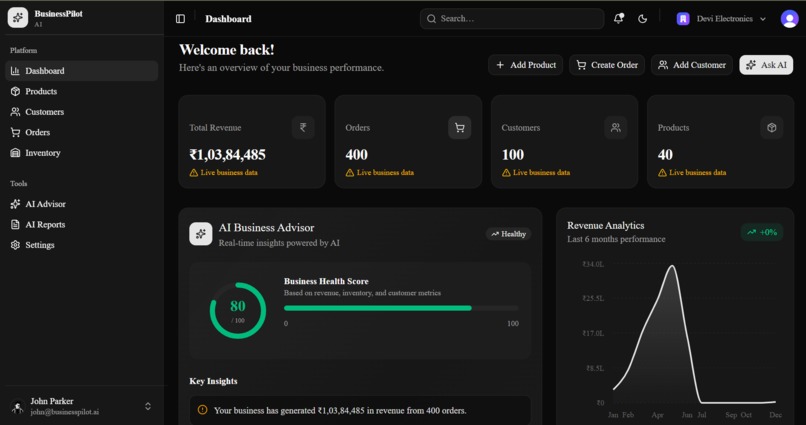Image resolution: width=806 pixels, height=425 pixels.
Task: Toggle the sidebar panel icon
Action: coord(180,19)
